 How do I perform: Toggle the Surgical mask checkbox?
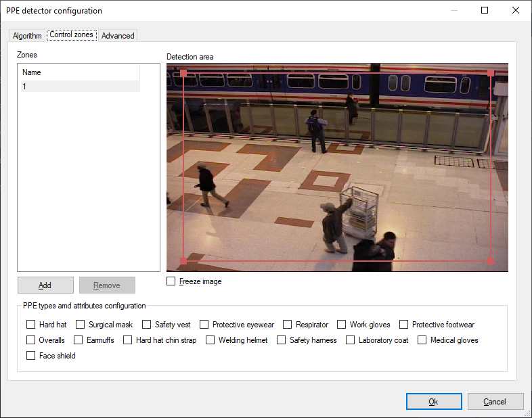80,325
